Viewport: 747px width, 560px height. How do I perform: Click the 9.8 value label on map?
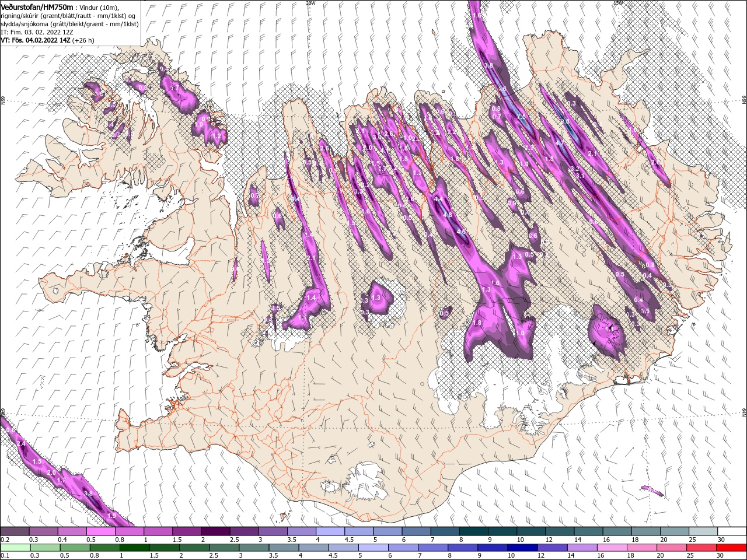point(565,121)
